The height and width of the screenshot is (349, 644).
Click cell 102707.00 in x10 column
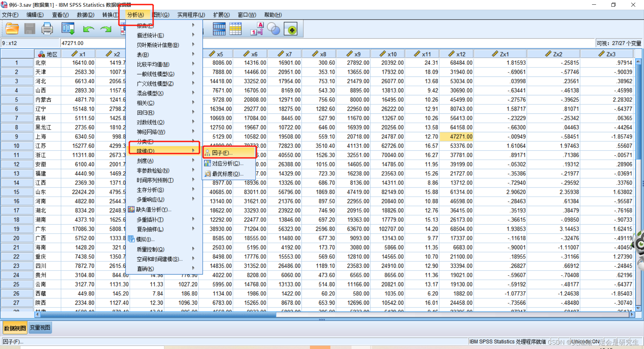click(x=388, y=229)
